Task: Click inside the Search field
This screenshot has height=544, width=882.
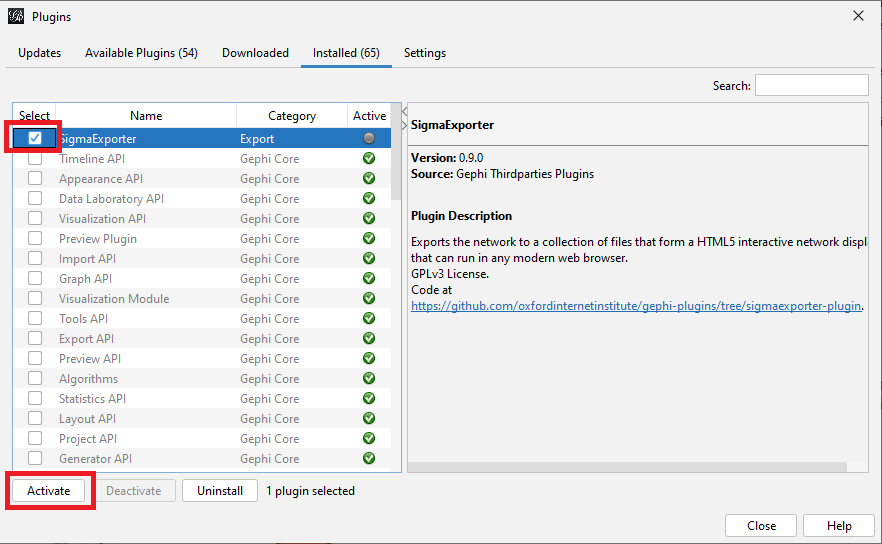Action: click(x=812, y=85)
